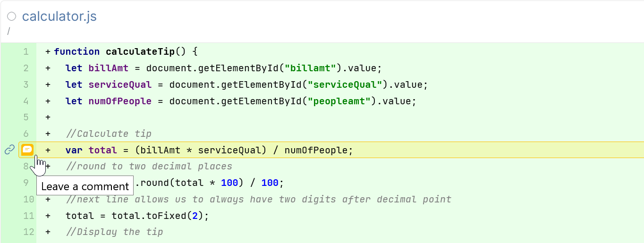Toggle the circle next to calculator.js

(x=12, y=17)
